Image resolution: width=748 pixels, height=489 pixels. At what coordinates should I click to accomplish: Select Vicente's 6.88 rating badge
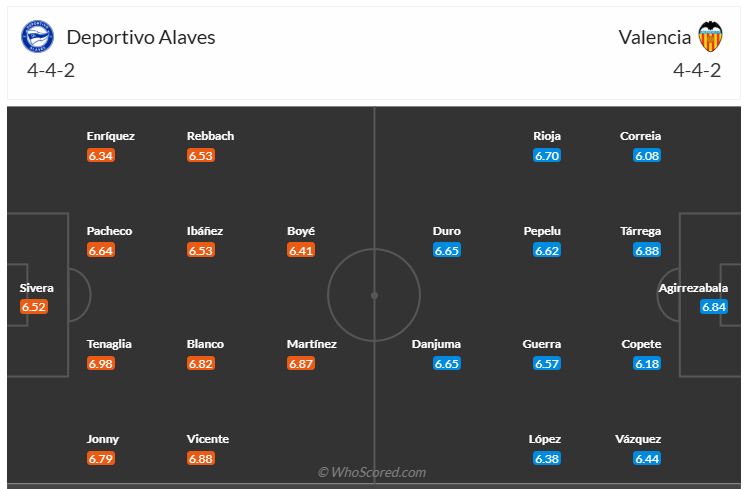201,458
